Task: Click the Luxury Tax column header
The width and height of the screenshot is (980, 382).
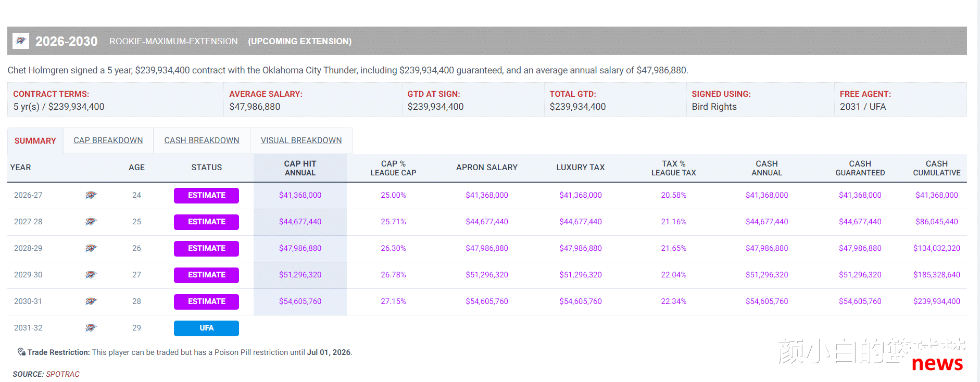Action: click(581, 168)
